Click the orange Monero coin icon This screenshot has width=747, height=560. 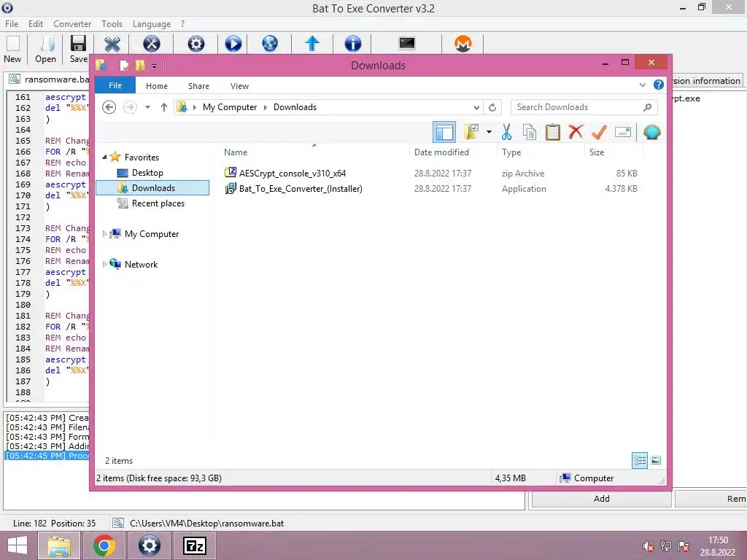coord(462,44)
